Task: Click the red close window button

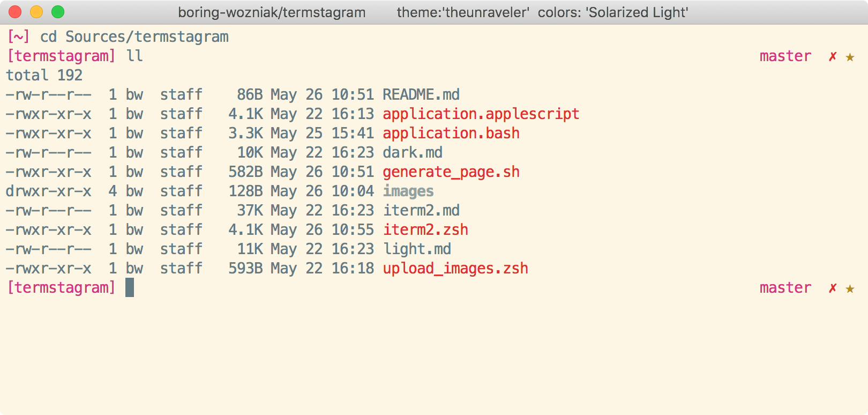Action: tap(15, 12)
